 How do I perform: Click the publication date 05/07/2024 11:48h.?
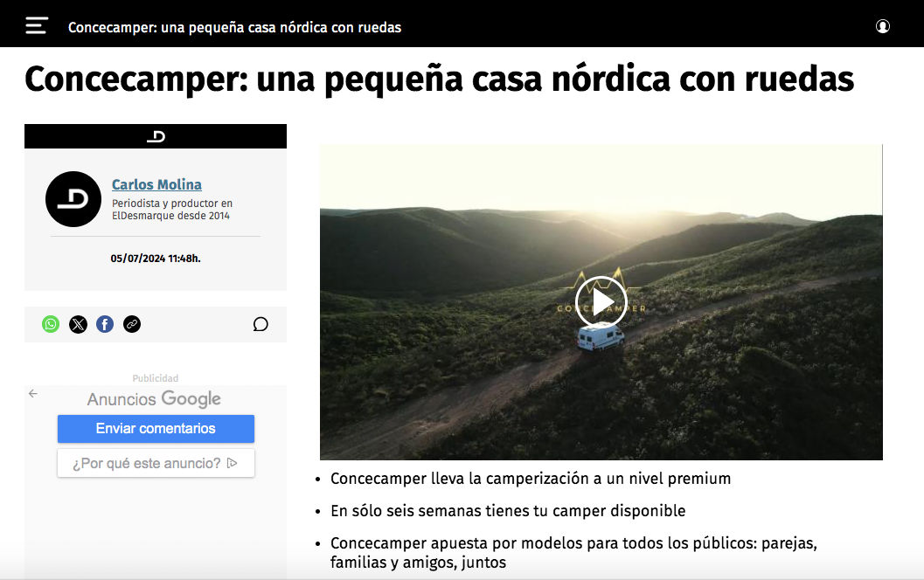[x=156, y=259]
